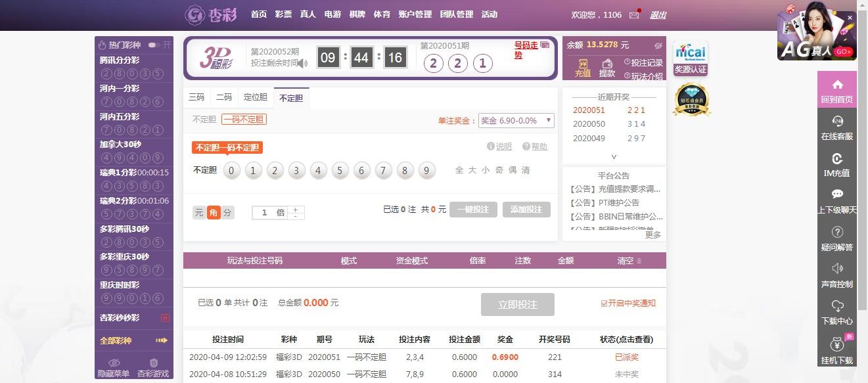Expand the 近期开奖 recent results list

[614, 157]
